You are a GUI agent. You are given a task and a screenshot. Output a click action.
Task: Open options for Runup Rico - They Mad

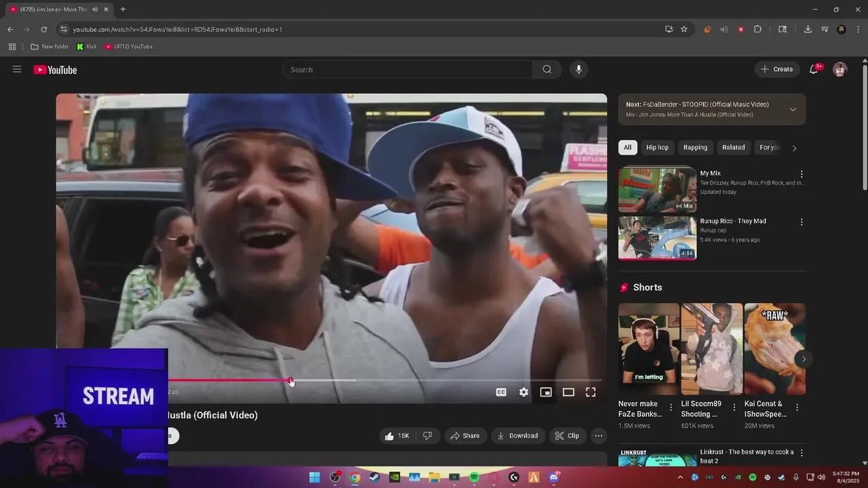pyautogui.click(x=802, y=222)
